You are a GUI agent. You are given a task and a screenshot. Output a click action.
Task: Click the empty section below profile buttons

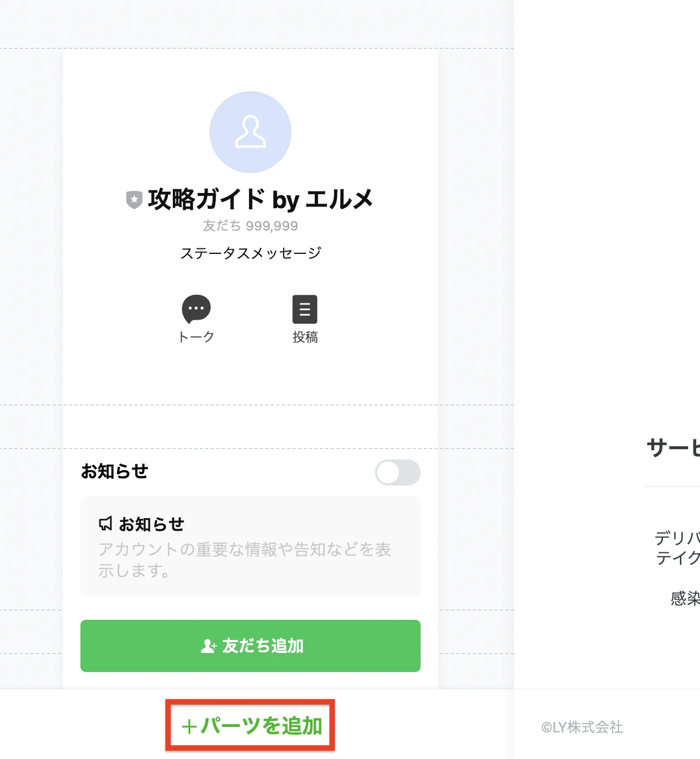pos(251,427)
